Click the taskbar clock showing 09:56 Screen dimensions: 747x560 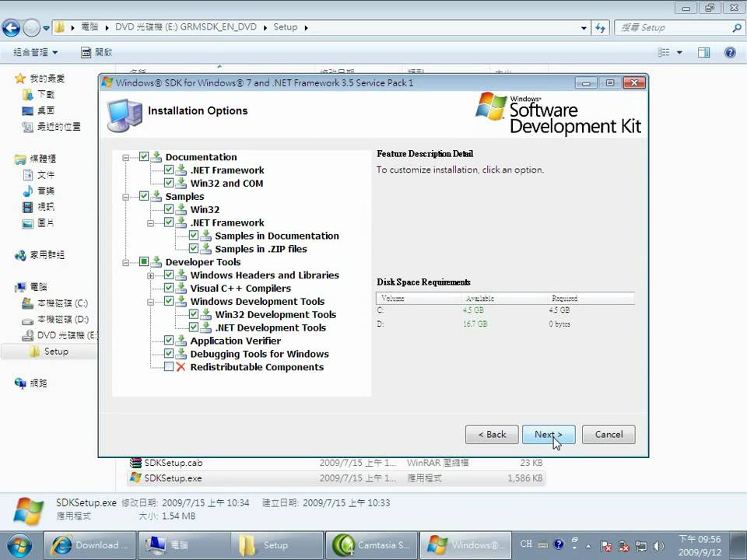pyautogui.click(x=700, y=546)
